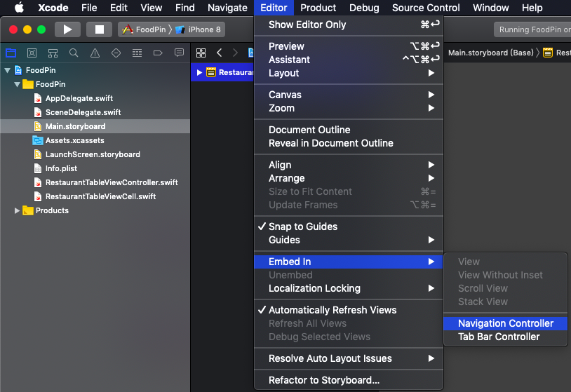Select Tab Bar Controller menu item
This screenshot has width=571, height=392.
499,337
